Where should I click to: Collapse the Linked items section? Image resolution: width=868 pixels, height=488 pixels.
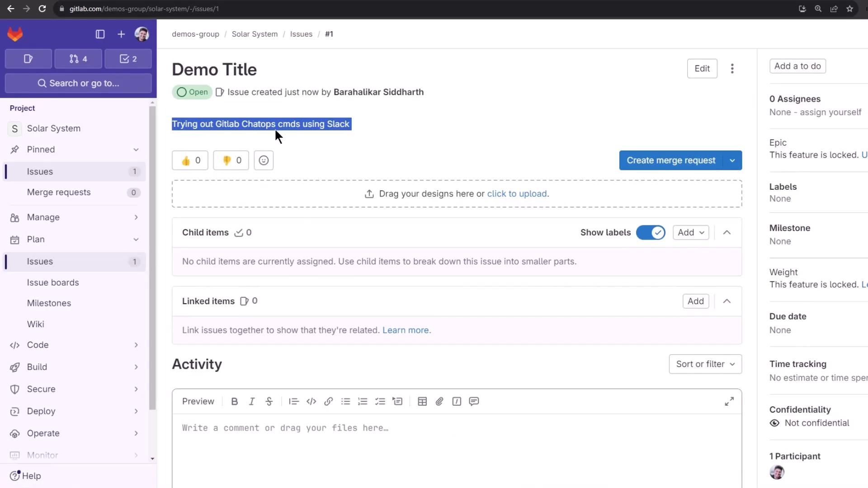tap(727, 301)
